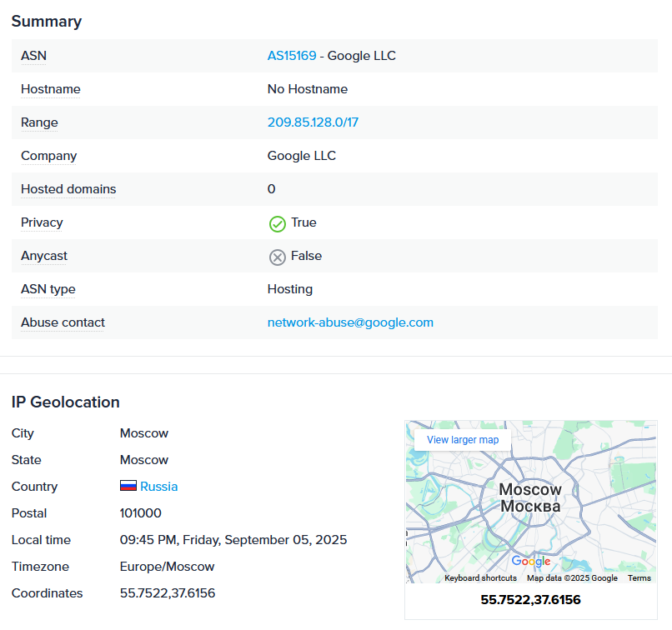Screen dimensions: 672x630
Task: Click the Google logo on the map
Action: coord(530,561)
